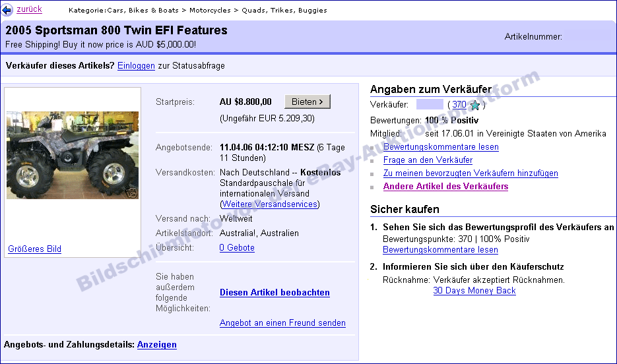The width and height of the screenshot is (617, 364).
Task: Click the 'Cars, Bikes & Boats' breadcrumb text
Action: click(143, 10)
